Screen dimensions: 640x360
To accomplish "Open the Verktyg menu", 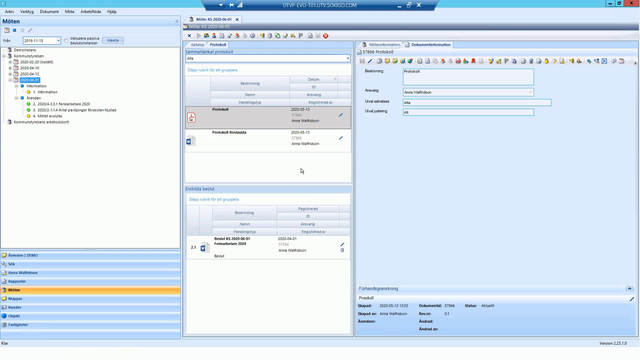I will [27, 12].
